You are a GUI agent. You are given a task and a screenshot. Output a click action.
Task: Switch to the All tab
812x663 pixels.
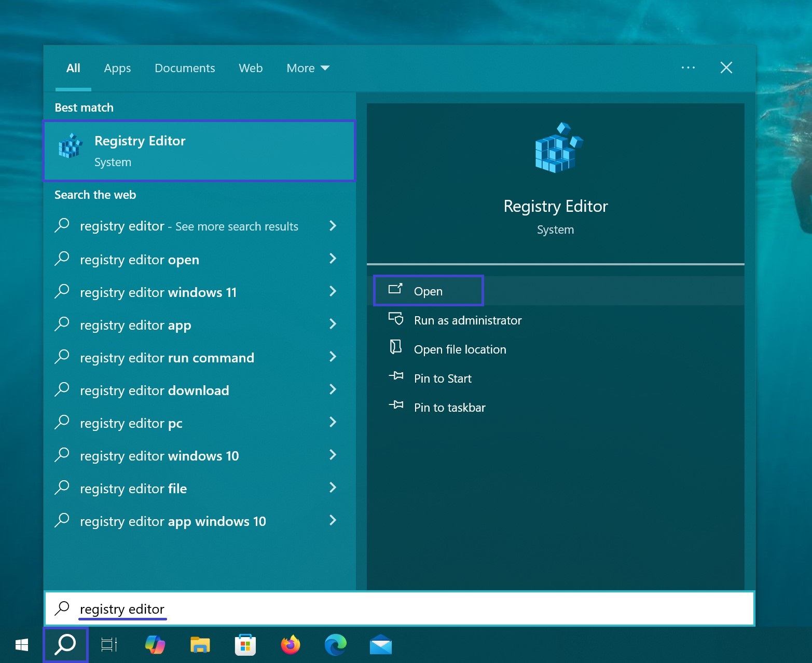tap(73, 68)
